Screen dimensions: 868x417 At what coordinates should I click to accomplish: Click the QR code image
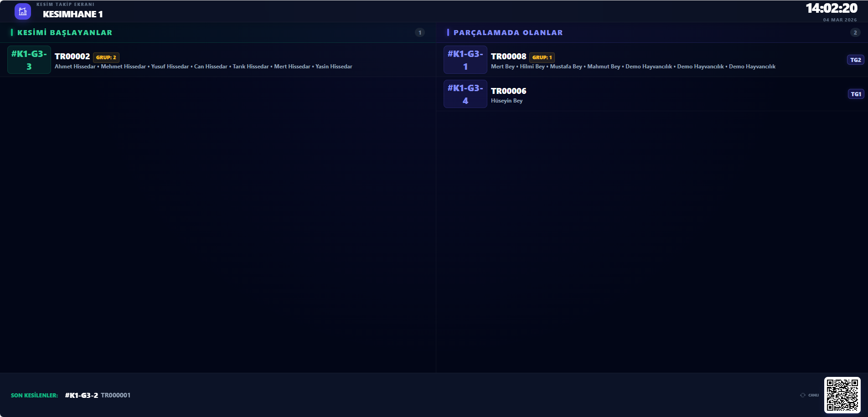(x=842, y=395)
